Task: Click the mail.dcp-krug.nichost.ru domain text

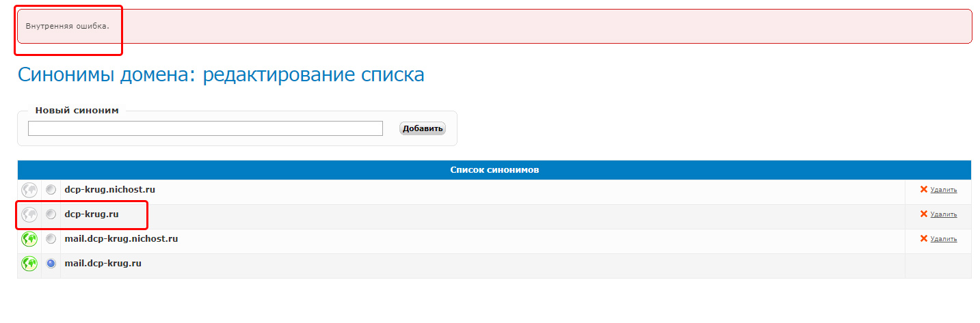Action: coord(121,239)
